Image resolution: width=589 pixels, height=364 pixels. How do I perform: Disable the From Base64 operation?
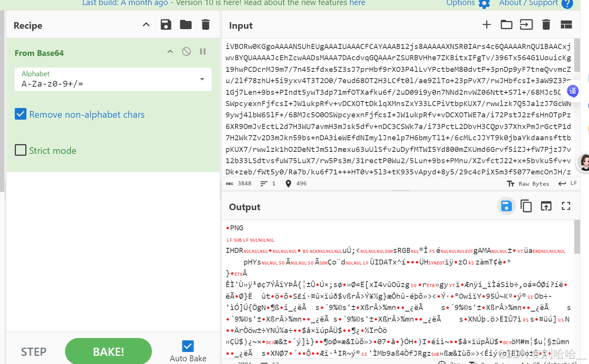186,51
